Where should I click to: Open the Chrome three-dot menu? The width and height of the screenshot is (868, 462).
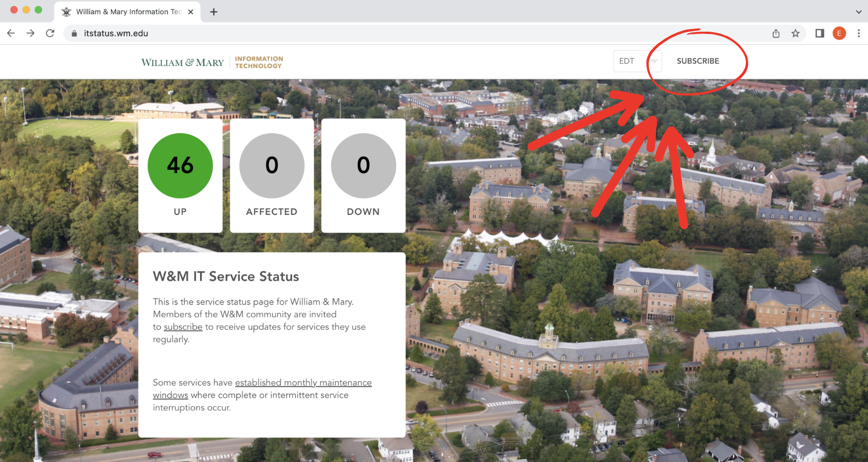[859, 33]
